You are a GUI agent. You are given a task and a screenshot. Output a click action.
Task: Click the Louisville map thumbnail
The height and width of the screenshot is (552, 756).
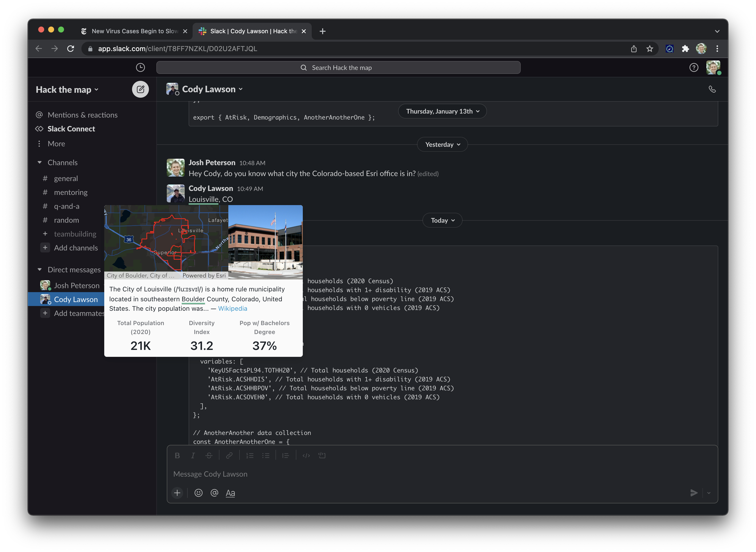click(166, 239)
